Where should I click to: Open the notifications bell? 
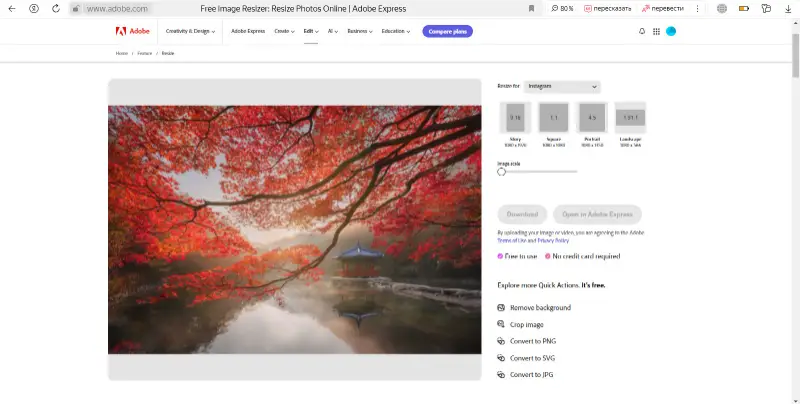click(x=642, y=31)
